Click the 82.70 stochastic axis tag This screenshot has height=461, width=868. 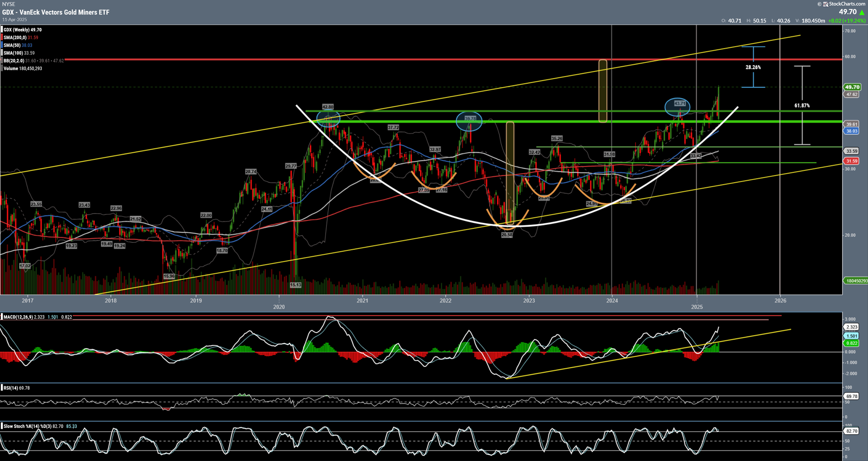tap(852, 431)
